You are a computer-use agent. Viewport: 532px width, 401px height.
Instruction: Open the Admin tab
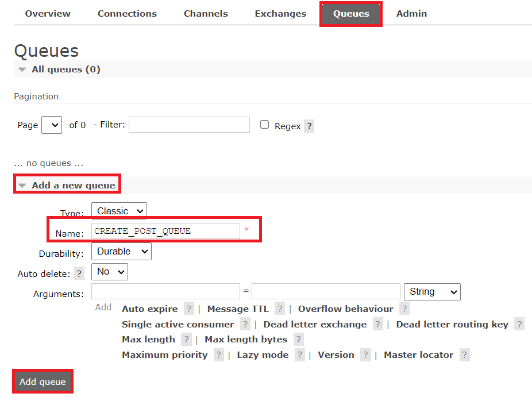(x=411, y=14)
